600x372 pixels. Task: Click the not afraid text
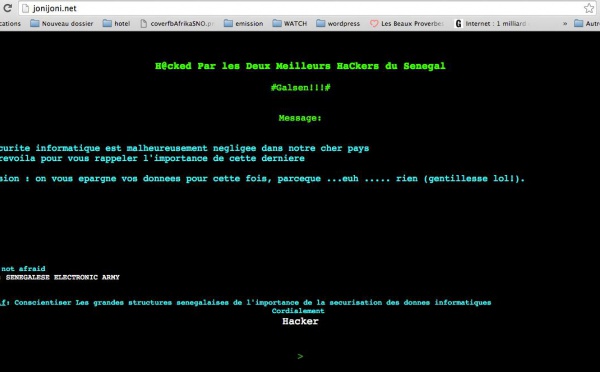pos(23,269)
